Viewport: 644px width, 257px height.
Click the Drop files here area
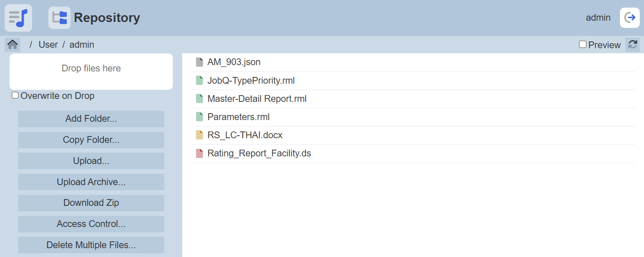(91, 71)
